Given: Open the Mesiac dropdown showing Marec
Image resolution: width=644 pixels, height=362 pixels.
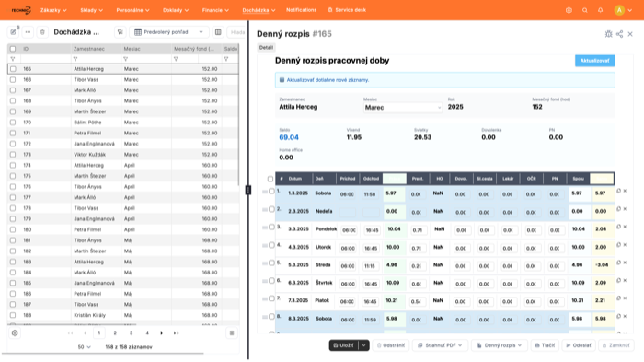Looking at the screenshot, I should pos(403,108).
